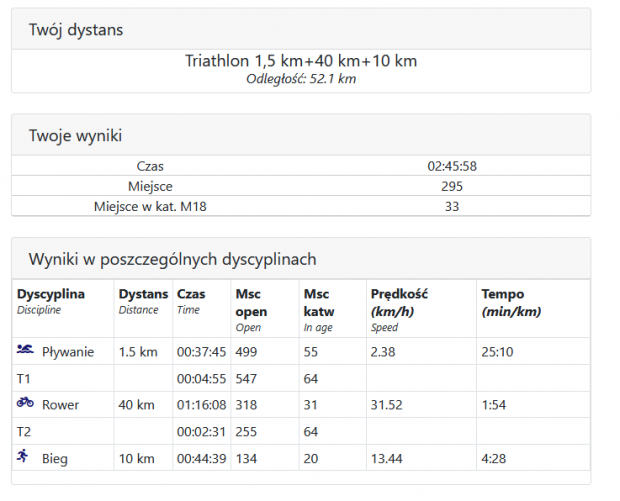Click the Bieg tempo value 4:28
620x501 pixels.
pyautogui.click(x=497, y=458)
